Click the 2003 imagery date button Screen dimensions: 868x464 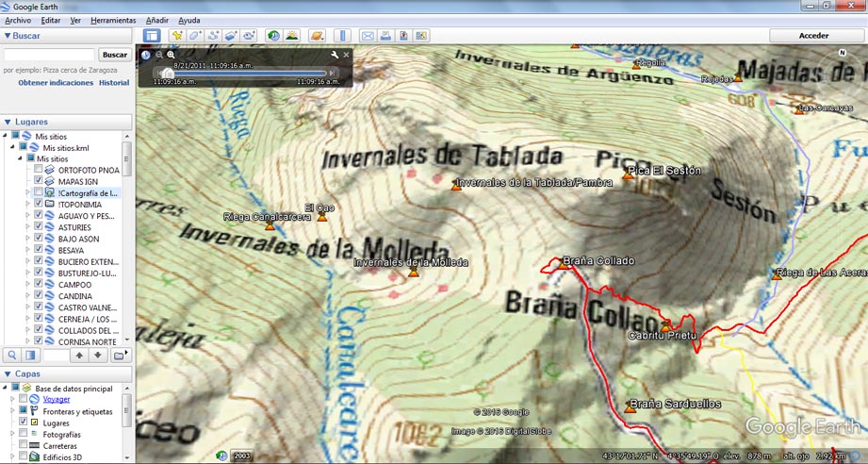coord(242,456)
